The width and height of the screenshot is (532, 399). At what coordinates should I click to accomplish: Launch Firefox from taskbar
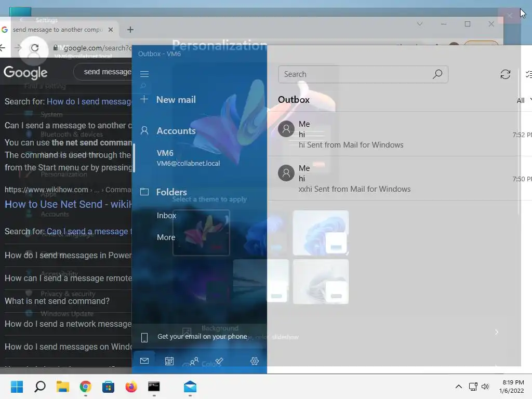[x=131, y=387]
